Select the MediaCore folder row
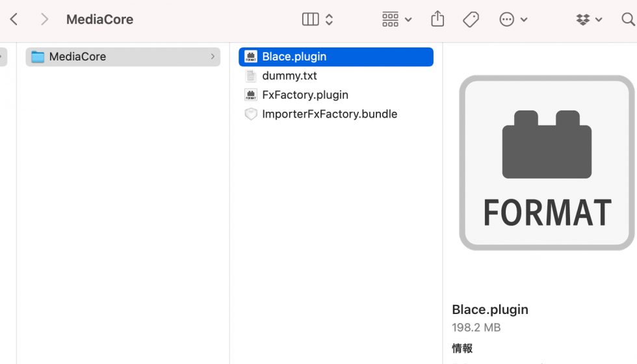The image size is (637, 364). tap(123, 57)
